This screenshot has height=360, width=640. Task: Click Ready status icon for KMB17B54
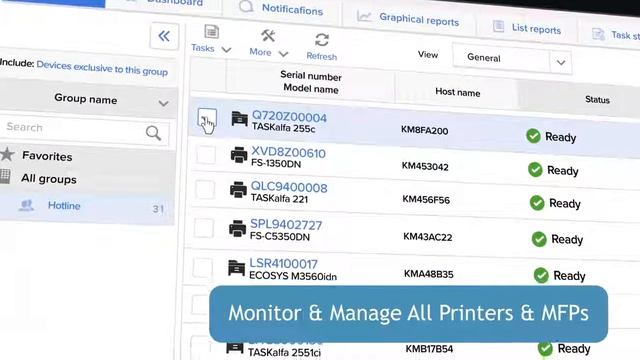[545, 348]
